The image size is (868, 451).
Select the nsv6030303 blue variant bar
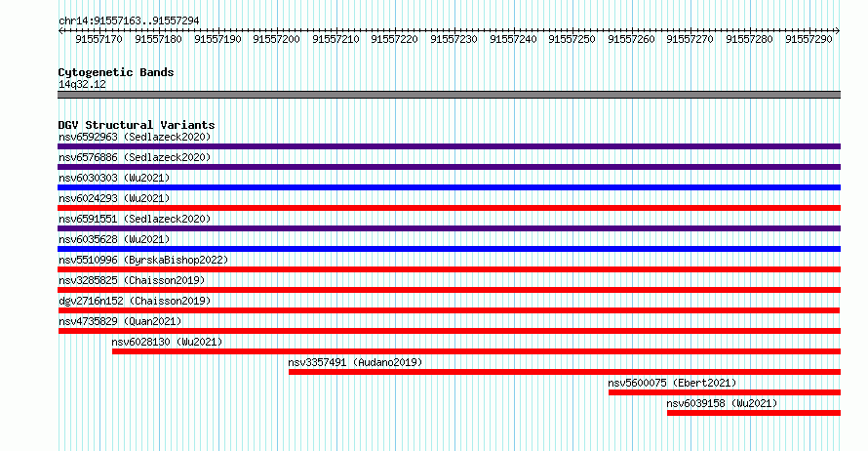tap(449, 187)
